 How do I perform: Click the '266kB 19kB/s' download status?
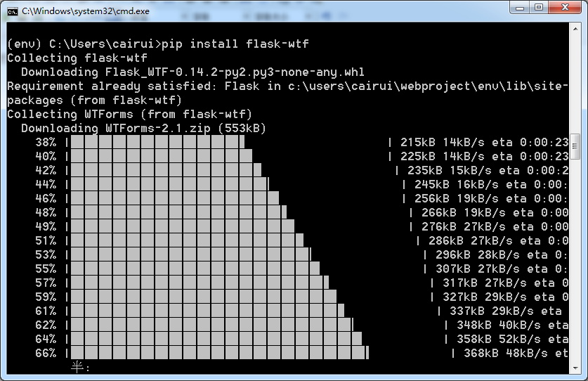(464, 213)
